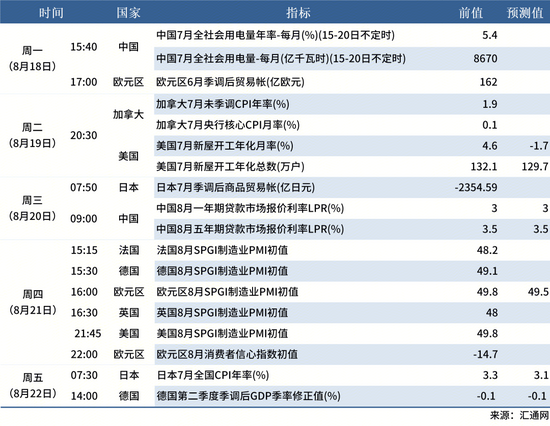Click the 16:30 time cell
The image size is (550, 426).
click(84, 313)
